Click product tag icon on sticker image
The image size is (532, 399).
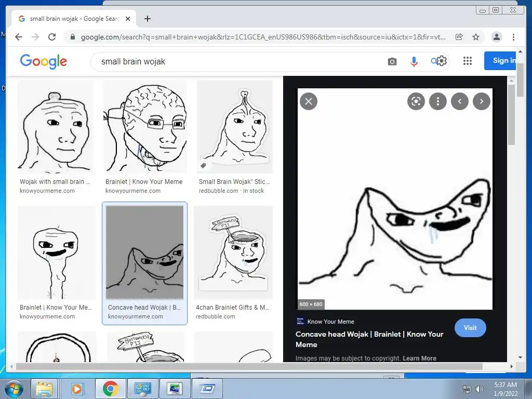pyautogui.click(x=203, y=166)
